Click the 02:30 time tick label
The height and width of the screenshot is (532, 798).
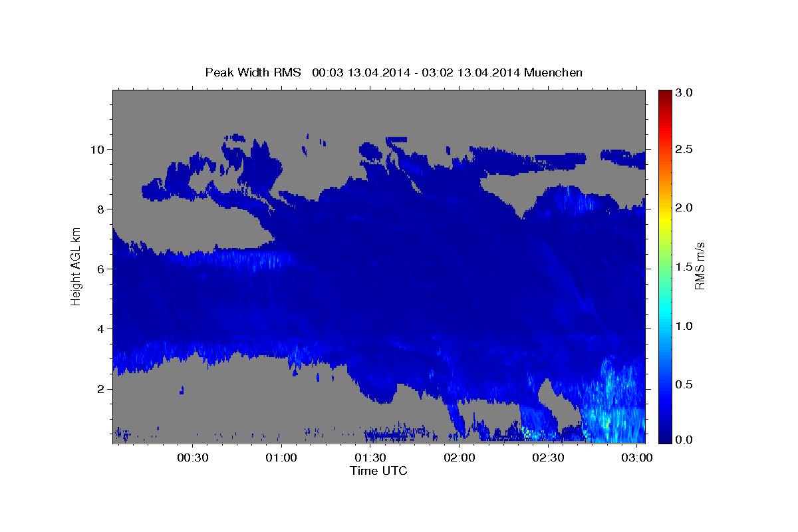(x=549, y=458)
